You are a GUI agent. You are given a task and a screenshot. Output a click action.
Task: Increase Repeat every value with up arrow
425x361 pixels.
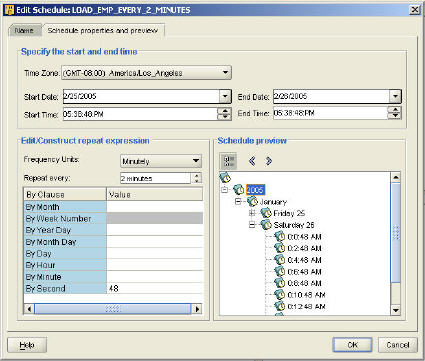click(197, 175)
